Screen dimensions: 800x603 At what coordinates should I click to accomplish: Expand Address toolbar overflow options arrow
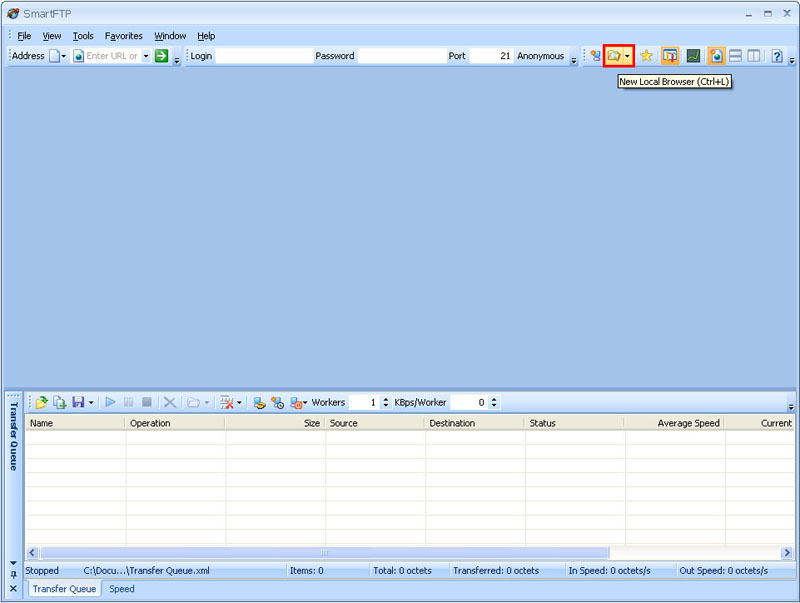coord(177,60)
